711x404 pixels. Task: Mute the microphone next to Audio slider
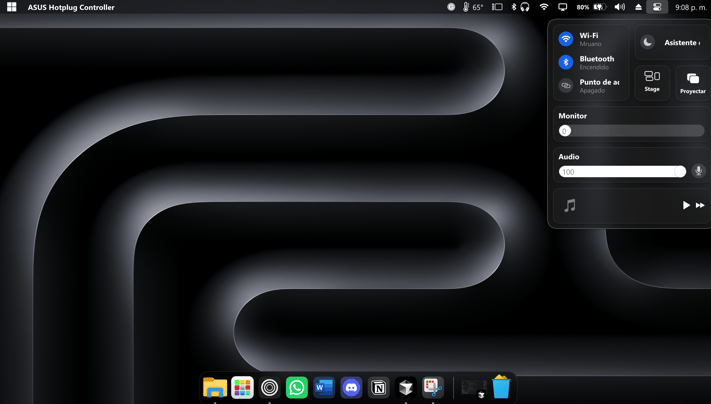(x=698, y=171)
